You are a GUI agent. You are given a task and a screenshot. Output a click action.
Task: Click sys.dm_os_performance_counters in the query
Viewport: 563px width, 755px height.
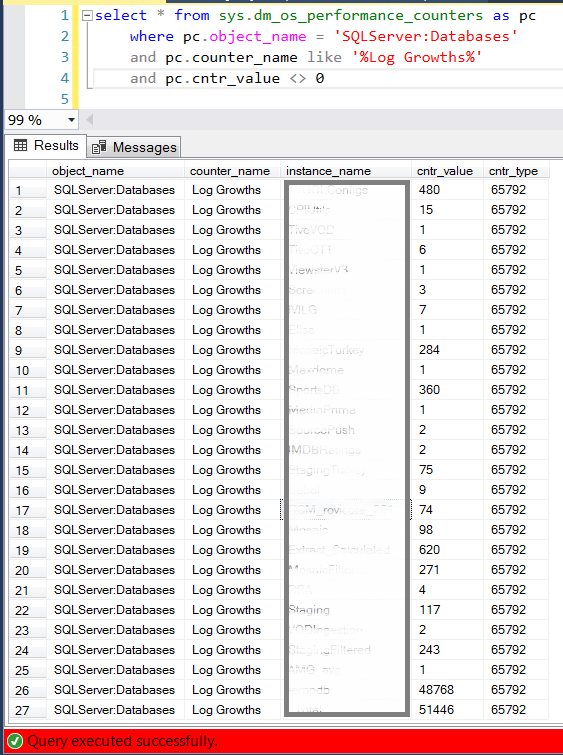351,16
